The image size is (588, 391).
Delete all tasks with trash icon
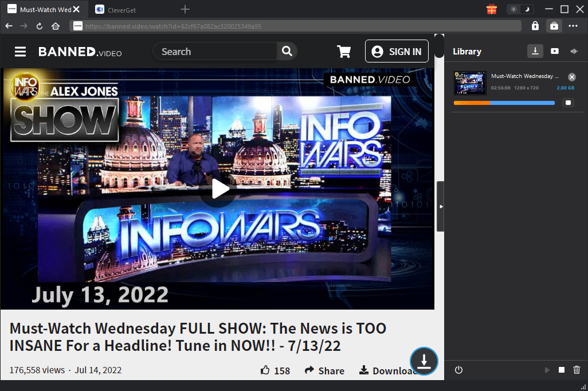click(x=577, y=370)
